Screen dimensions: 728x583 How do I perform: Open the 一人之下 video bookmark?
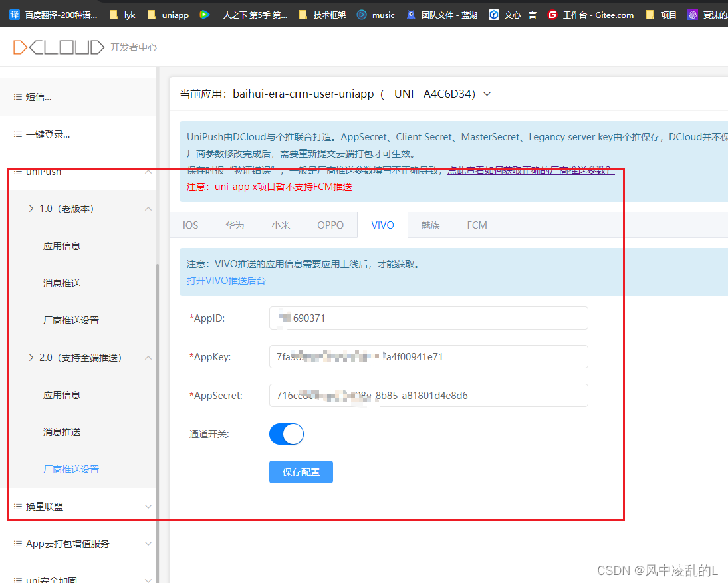tap(243, 15)
